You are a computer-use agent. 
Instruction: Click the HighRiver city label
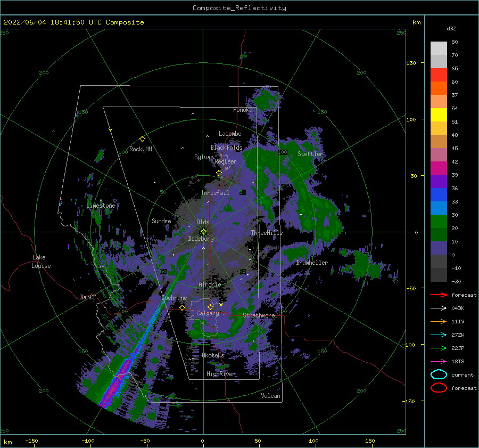click(221, 374)
